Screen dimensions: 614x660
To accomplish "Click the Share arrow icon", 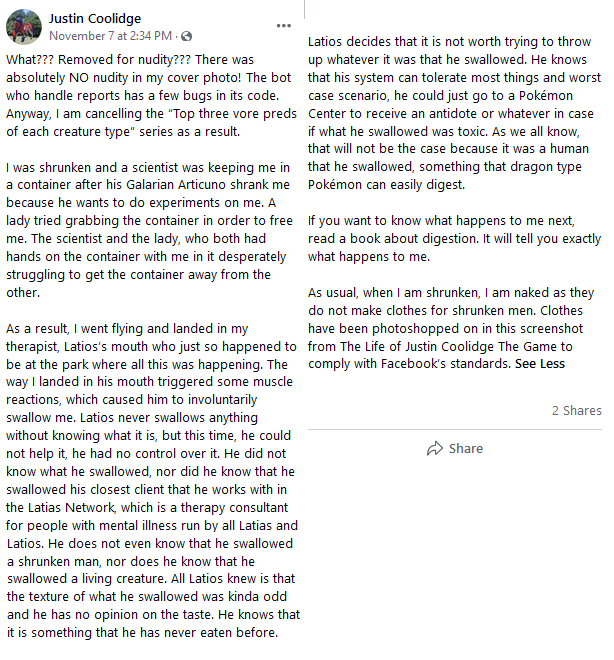I will [435, 449].
